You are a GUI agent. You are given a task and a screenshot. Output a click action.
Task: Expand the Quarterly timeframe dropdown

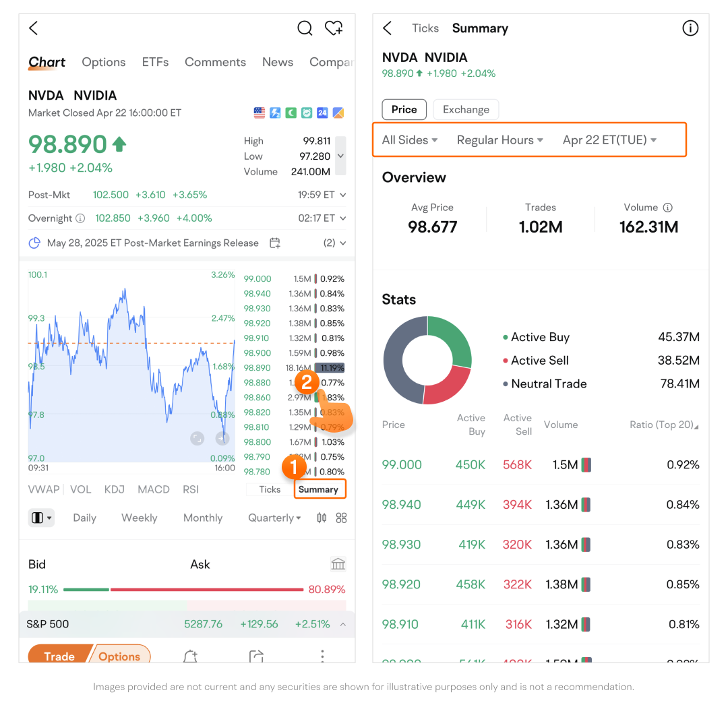[274, 518]
